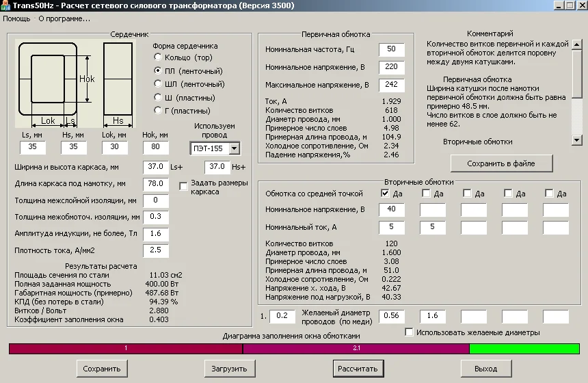Click the comment scrollbar thumb

[x=576, y=73]
